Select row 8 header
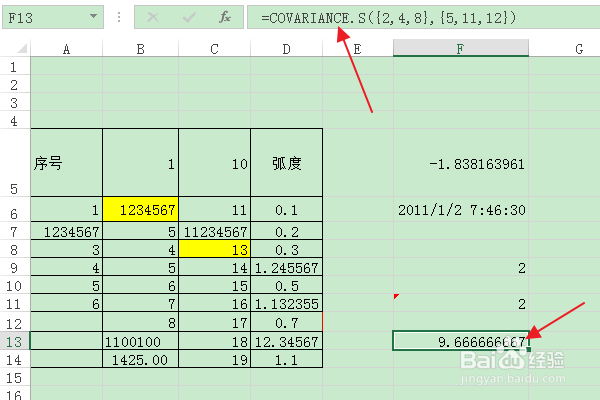The image size is (600, 400). (x=15, y=249)
